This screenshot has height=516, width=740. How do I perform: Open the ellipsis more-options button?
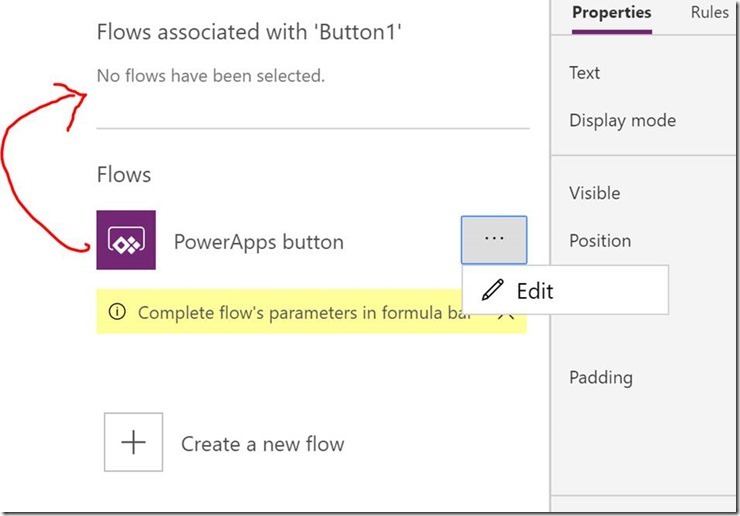pyautogui.click(x=494, y=240)
